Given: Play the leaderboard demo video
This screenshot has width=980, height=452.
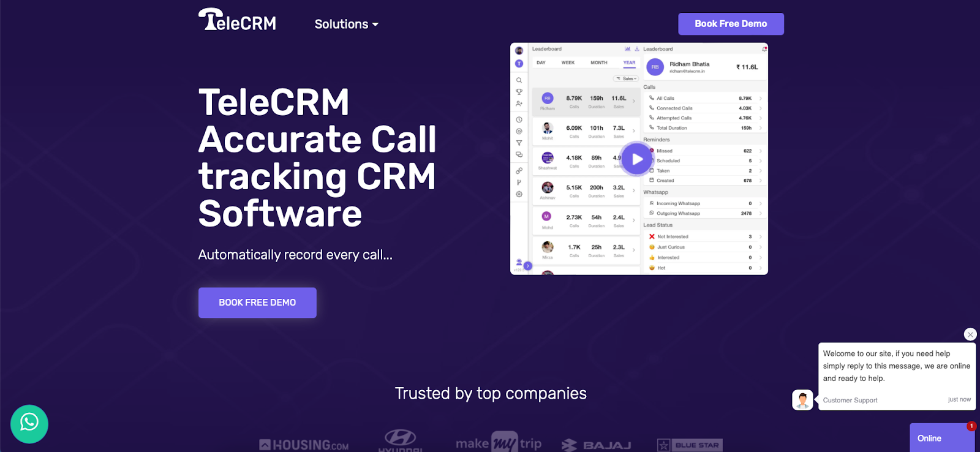Looking at the screenshot, I should 637,159.
